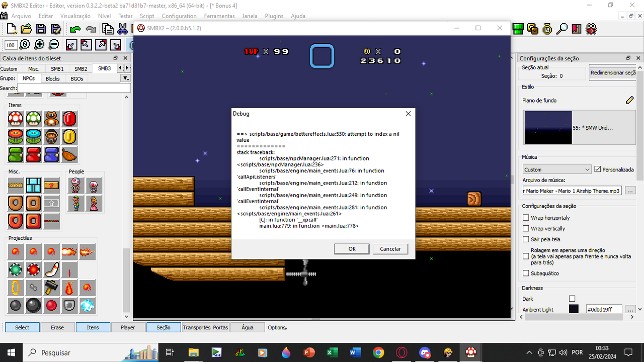Image resolution: width=644 pixels, height=362 pixels.
Task: Click the stopwatch toolbar icon
Action: click(547, 29)
